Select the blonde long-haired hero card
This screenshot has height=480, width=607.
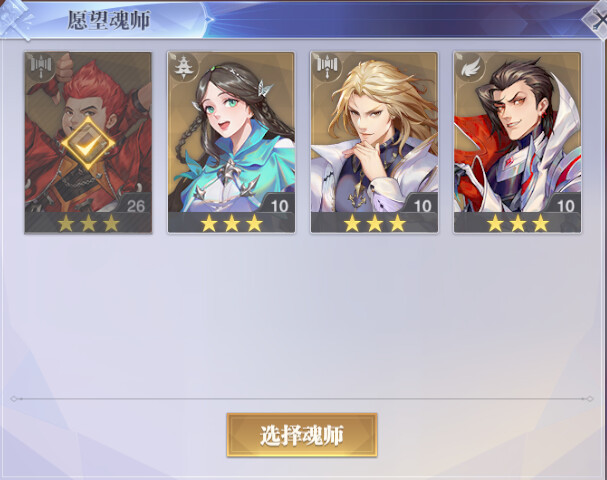374,142
